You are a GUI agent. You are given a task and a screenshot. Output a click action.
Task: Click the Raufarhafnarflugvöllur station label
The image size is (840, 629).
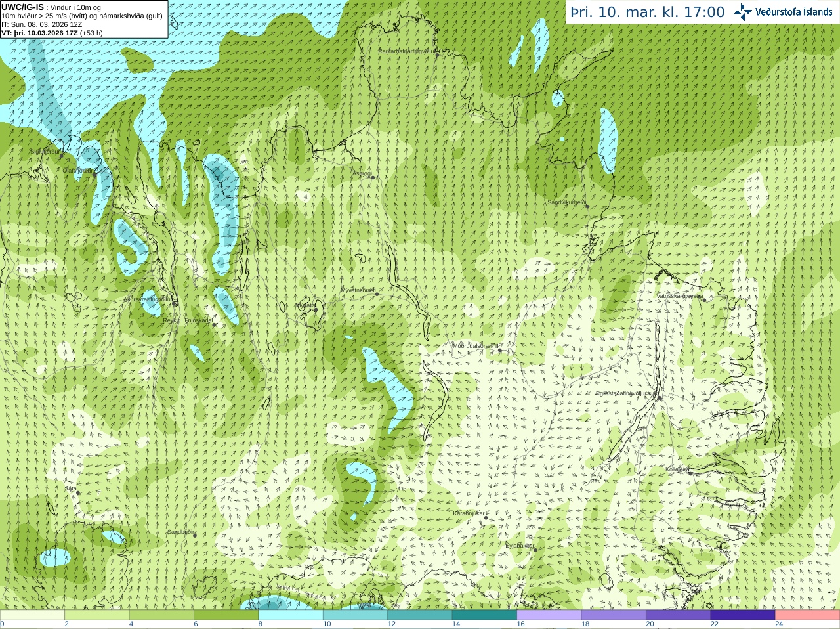click(x=407, y=51)
